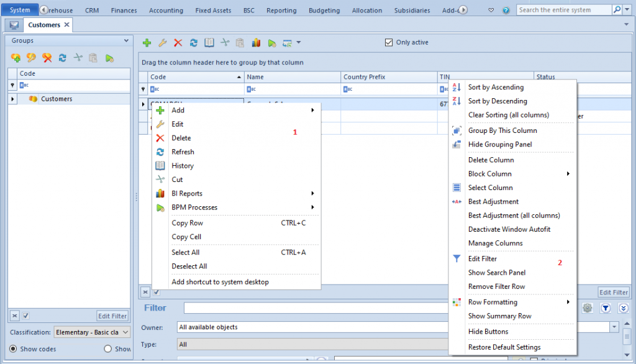This screenshot has height=364, width=636.
Task: Click the green plus Add toolbar icon
Action: tap(147, 43)
